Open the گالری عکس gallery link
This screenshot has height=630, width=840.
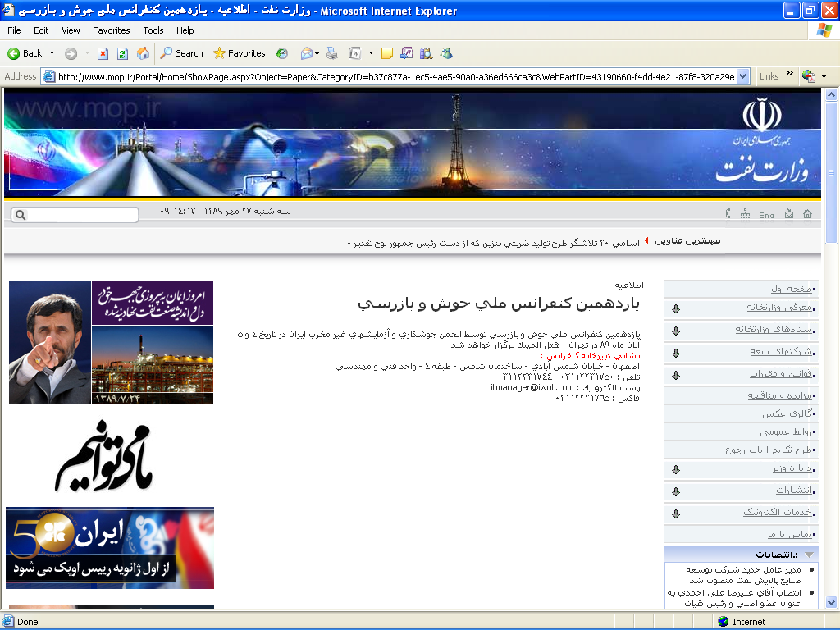(x=787, y=413)
